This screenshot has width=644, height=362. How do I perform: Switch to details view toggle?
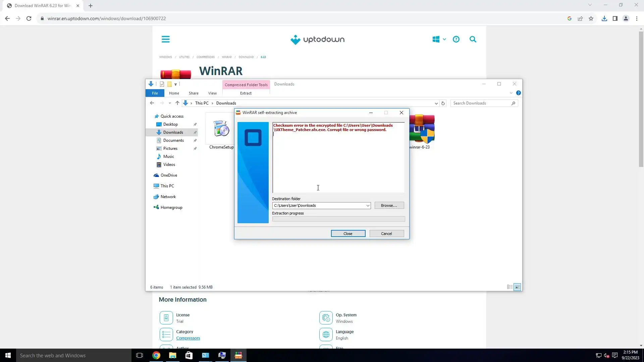point(509,287)
